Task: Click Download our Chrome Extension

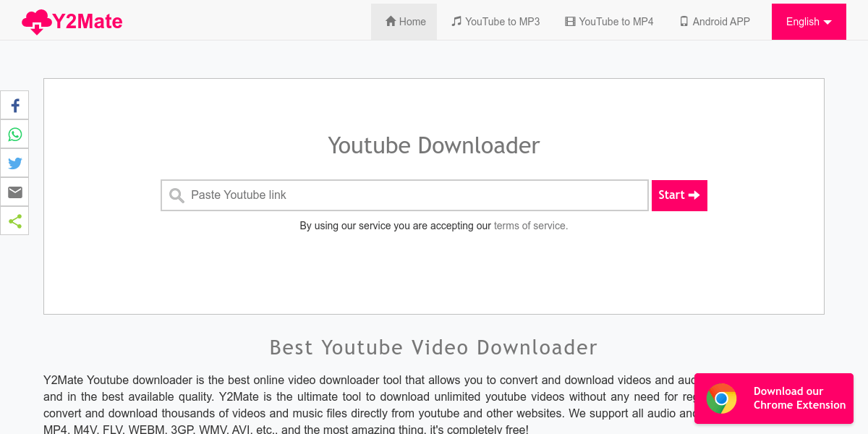Action: (x=774, y=398)
